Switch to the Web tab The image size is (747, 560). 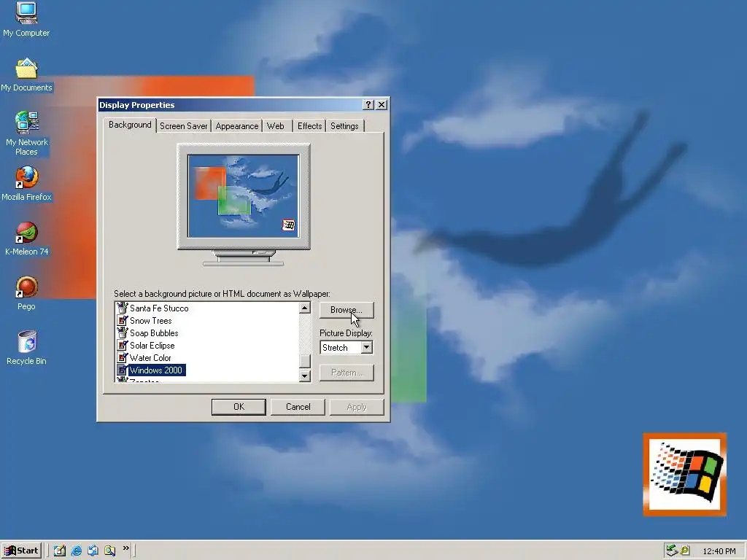[275, 125]
